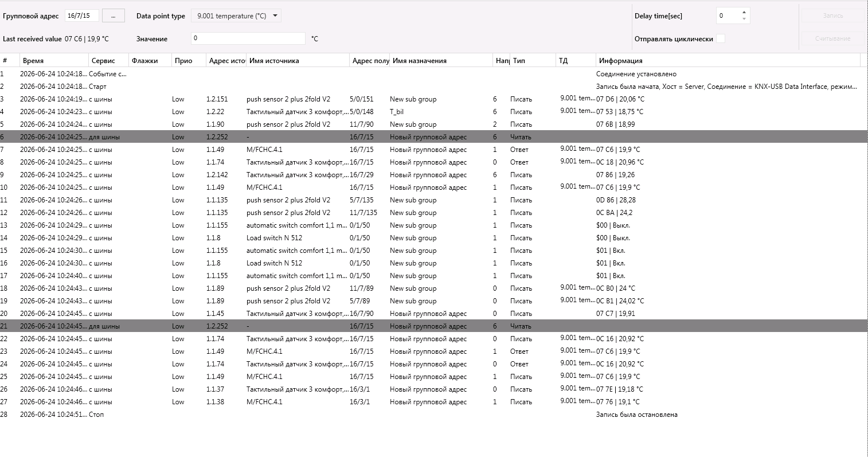Click the Флажки column header
The width and height of the screenshot is (868, 457).
click(150, 60)
